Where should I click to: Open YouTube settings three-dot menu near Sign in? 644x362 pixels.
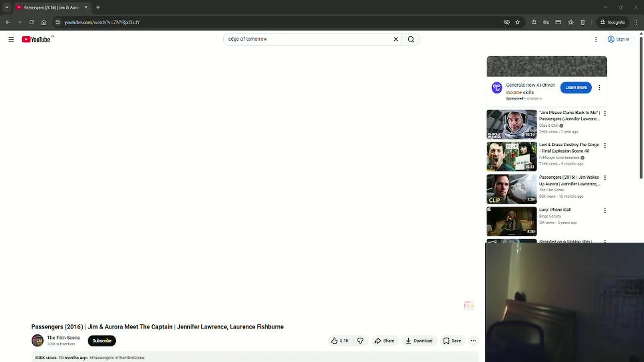596,39
